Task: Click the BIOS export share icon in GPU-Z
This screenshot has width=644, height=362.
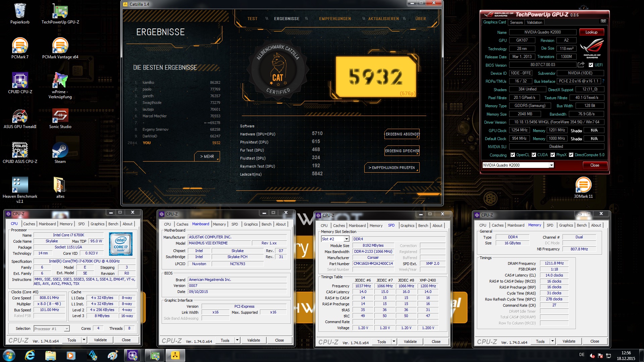Action: tap(581, 65)
